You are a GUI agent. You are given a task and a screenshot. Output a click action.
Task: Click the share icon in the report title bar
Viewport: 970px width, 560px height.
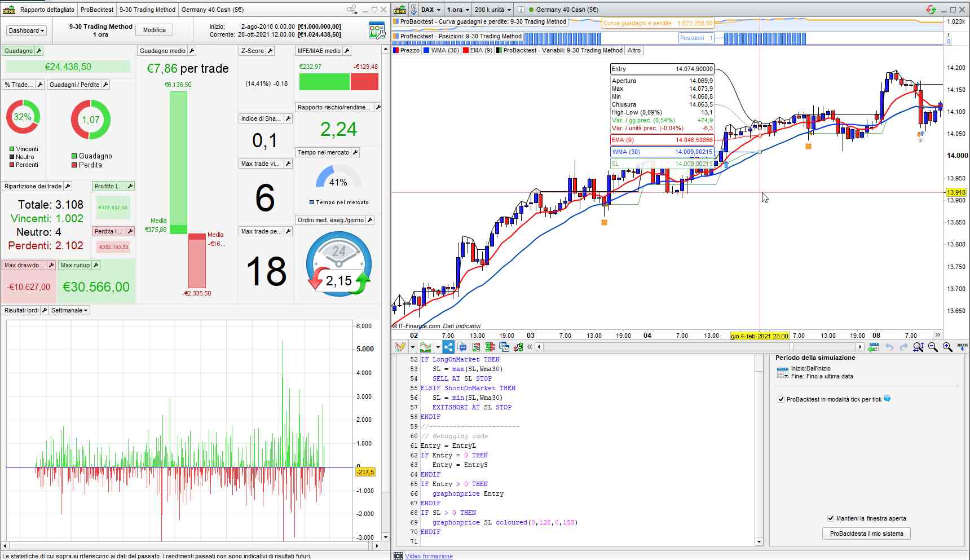(351, 10)
